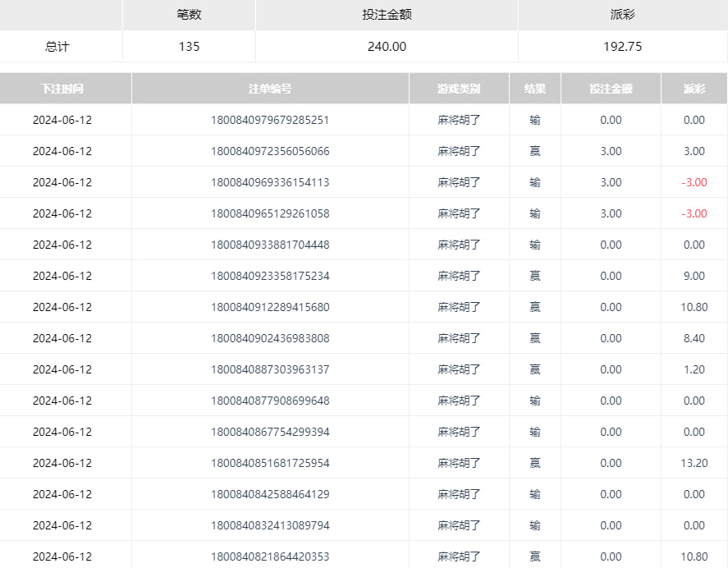Click the total bet count 135
Screen dimensions: 728x568
(x=189, y=47)
